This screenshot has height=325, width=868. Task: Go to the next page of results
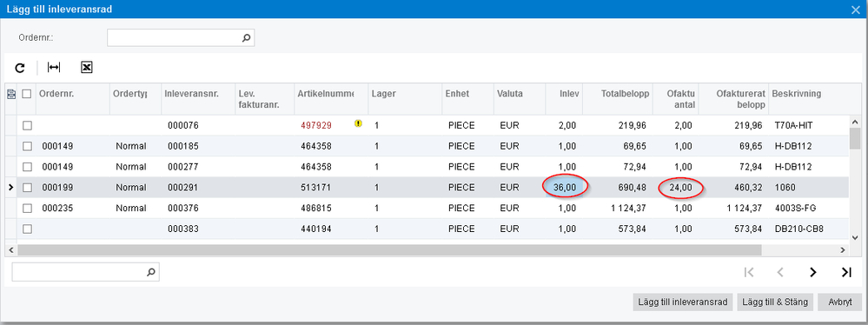click(812, 272)
